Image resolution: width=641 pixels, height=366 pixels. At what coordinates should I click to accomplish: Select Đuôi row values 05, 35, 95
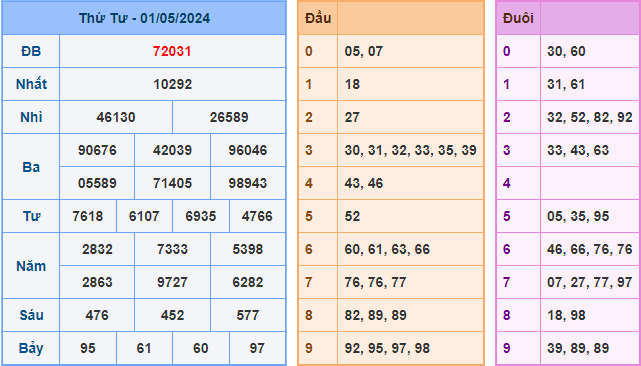[578, 216]
